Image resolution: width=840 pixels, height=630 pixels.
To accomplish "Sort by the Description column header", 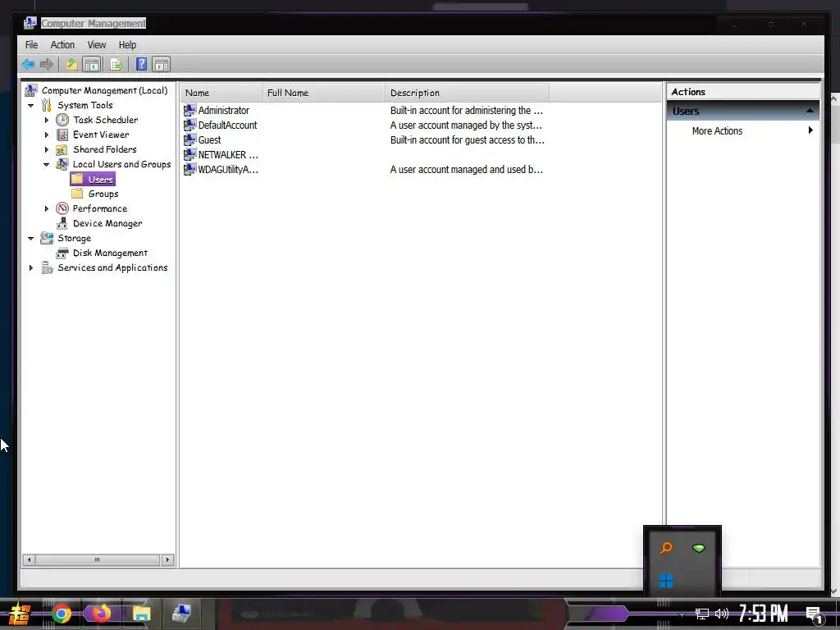I will tap(467, 93).
